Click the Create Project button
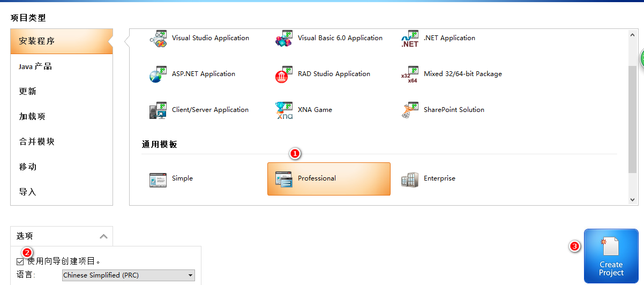This screenshot has height=285, width=644. pyautogui.click(x=611, y=256)
